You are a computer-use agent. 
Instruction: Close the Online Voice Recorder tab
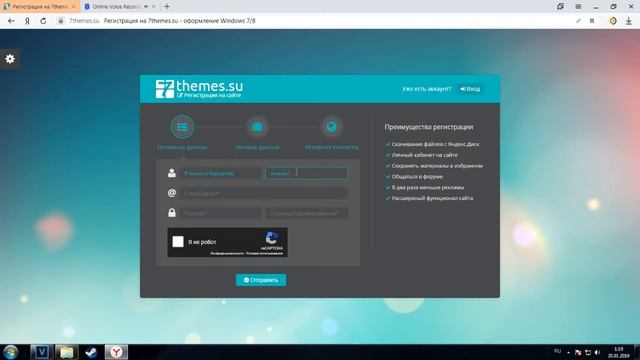point(153,7)
